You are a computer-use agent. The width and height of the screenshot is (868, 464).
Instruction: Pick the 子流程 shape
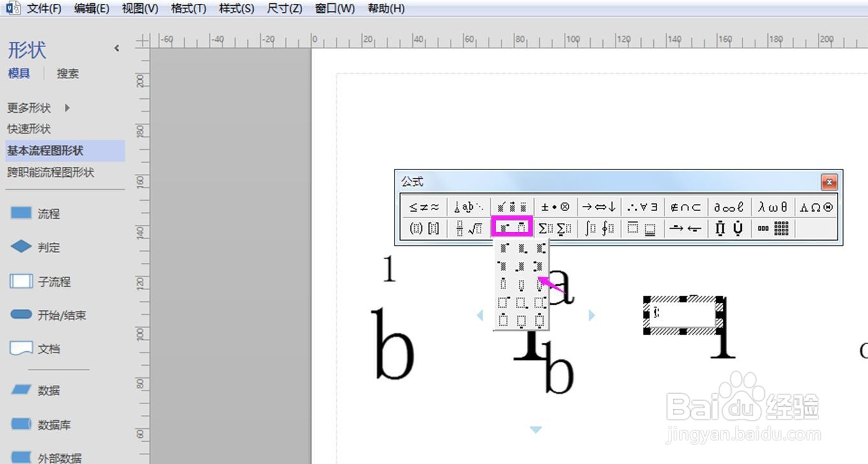pyautogui.click(x=40, y=281)
